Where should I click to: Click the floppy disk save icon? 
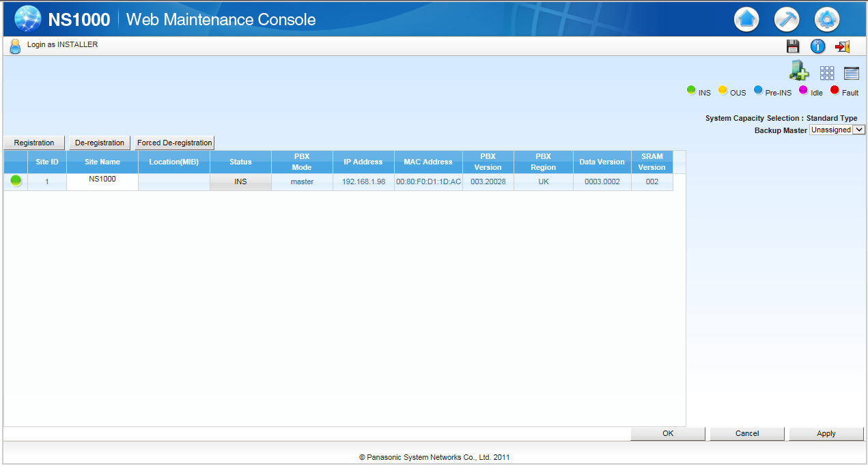pyautogui.click(x=793, y=46)
